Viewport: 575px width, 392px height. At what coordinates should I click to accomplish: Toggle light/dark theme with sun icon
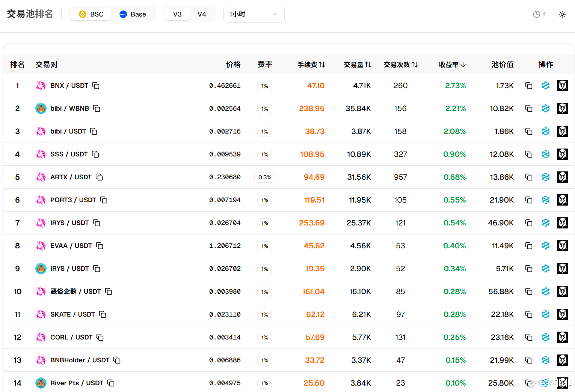[562, 14]
